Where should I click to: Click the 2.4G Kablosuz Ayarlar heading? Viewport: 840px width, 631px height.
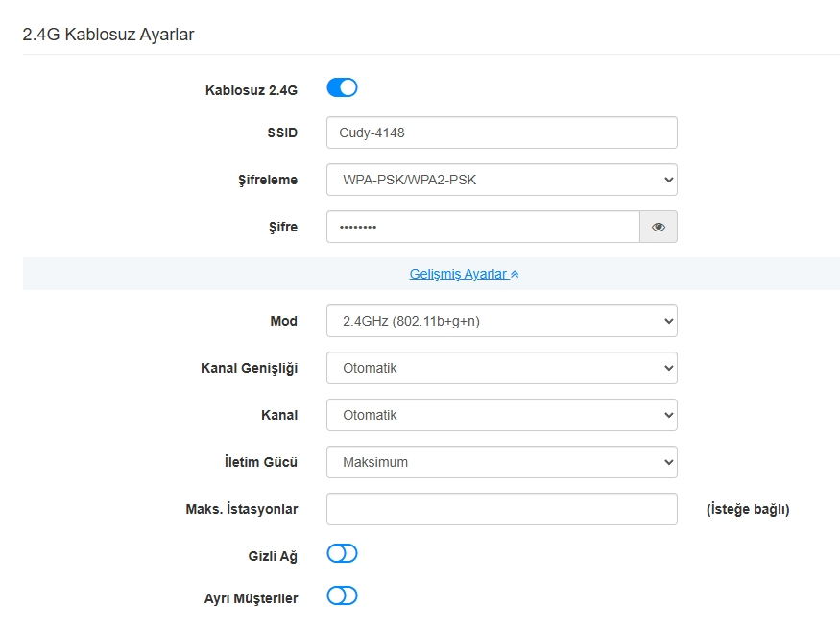(x=108, y=35)
